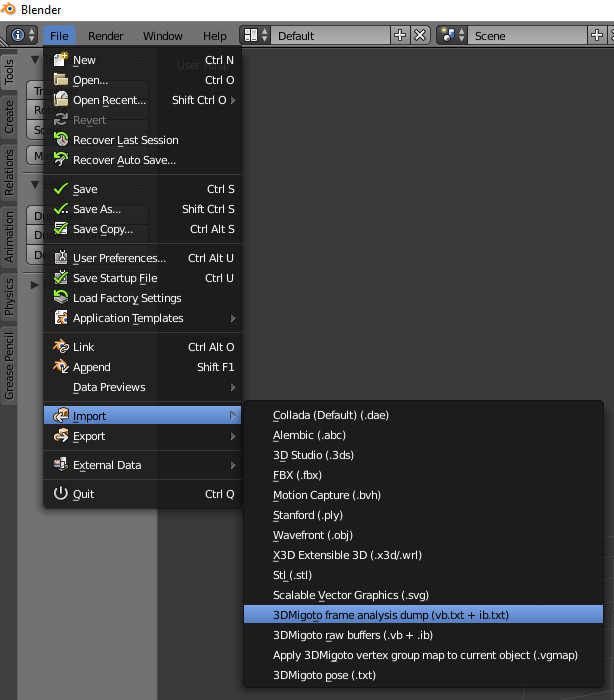Expand the Export submenu arrow
Viewport: 614px width, 700px height.
point(233,436)
